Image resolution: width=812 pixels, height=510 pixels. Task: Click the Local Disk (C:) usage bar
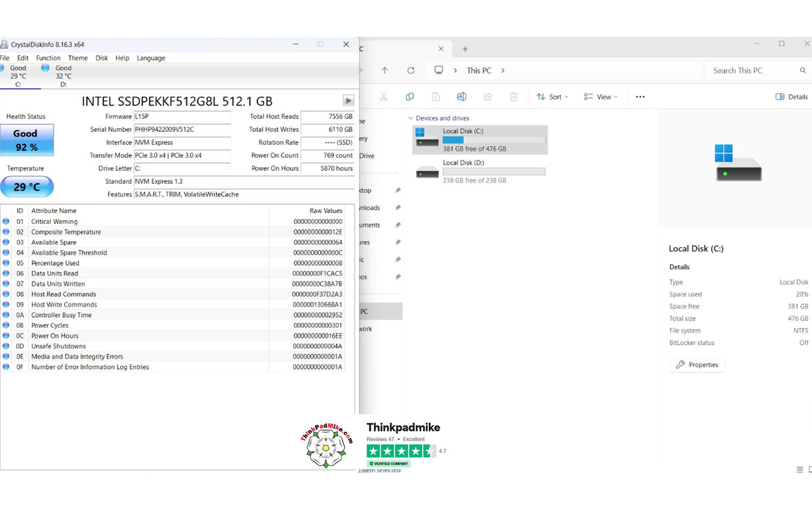(494, 140)
